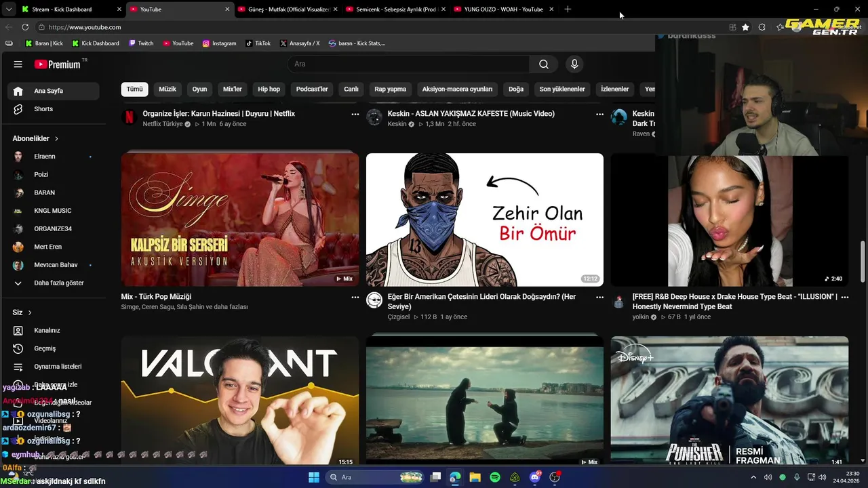868x488 pixels.
Task: Open Elraenn subscription channel
Action: coord(54,157)
